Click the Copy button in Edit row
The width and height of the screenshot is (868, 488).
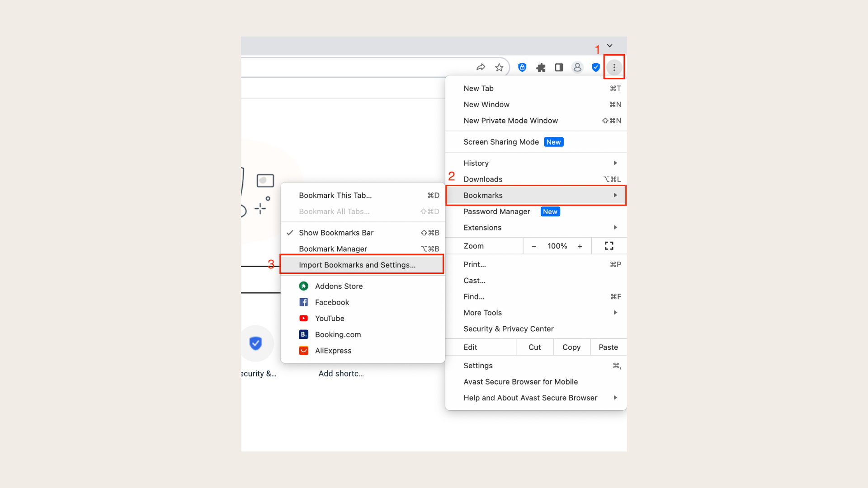click(571, 347)
